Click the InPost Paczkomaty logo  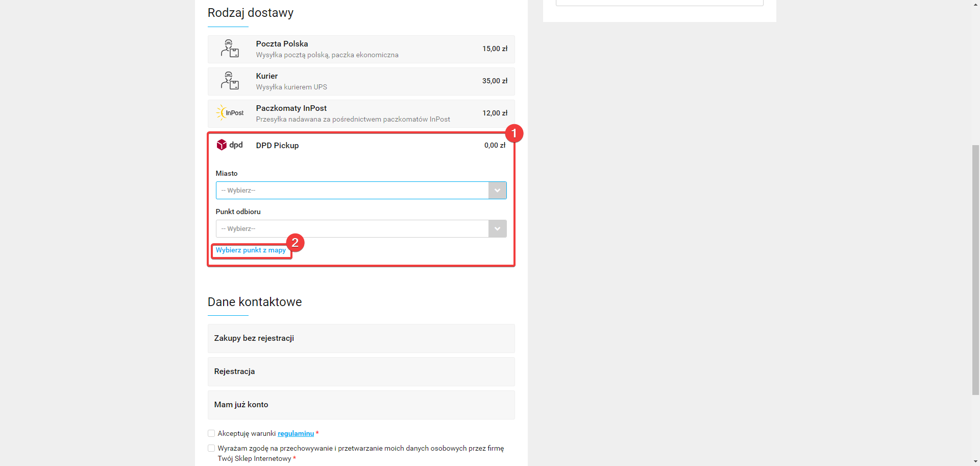coord(230,113)
